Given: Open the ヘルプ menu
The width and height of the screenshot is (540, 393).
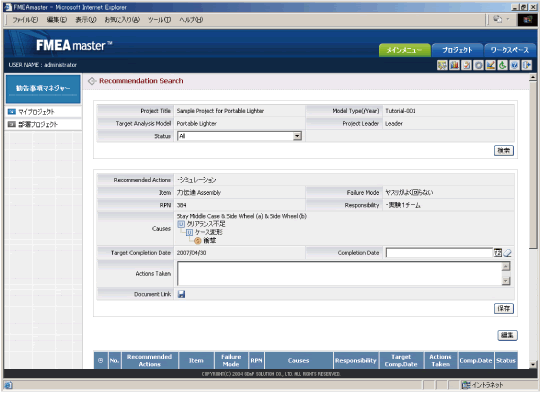Looking at the screenshot, I should point(191,20).
